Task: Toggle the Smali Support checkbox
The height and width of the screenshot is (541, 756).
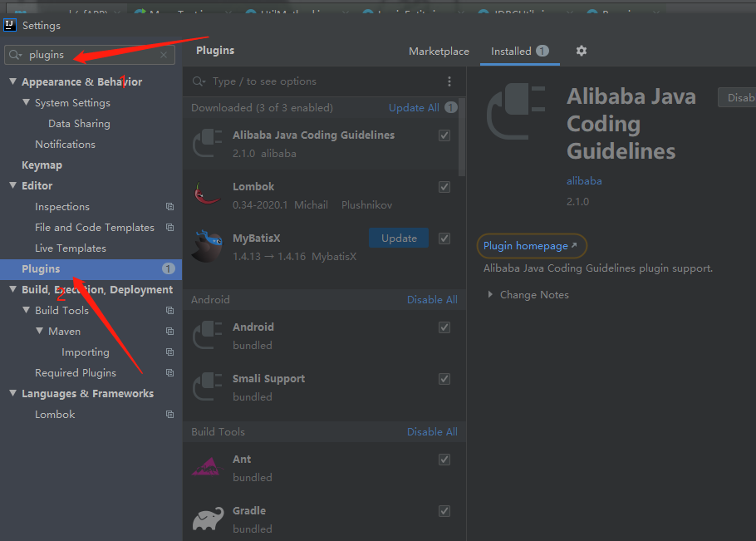Action: 444,379
